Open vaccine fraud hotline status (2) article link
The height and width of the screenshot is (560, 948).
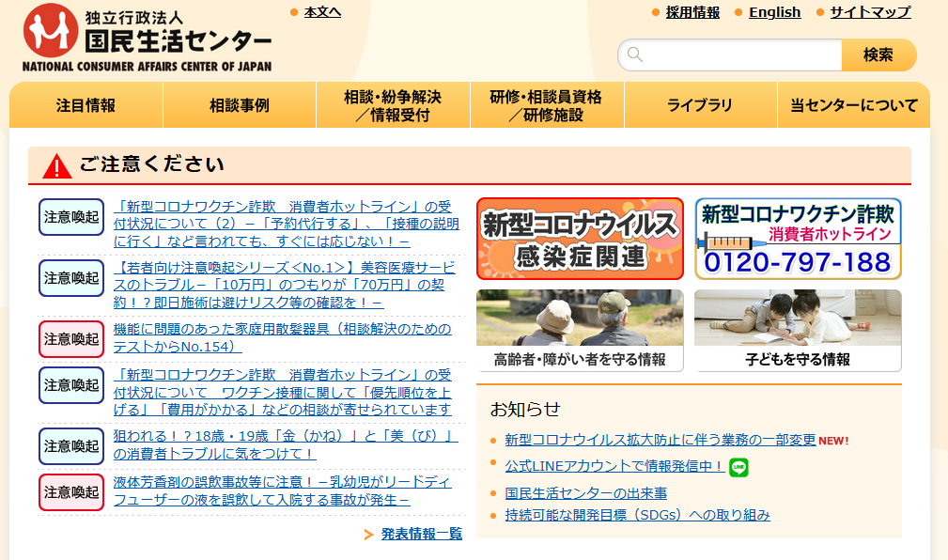286,224
